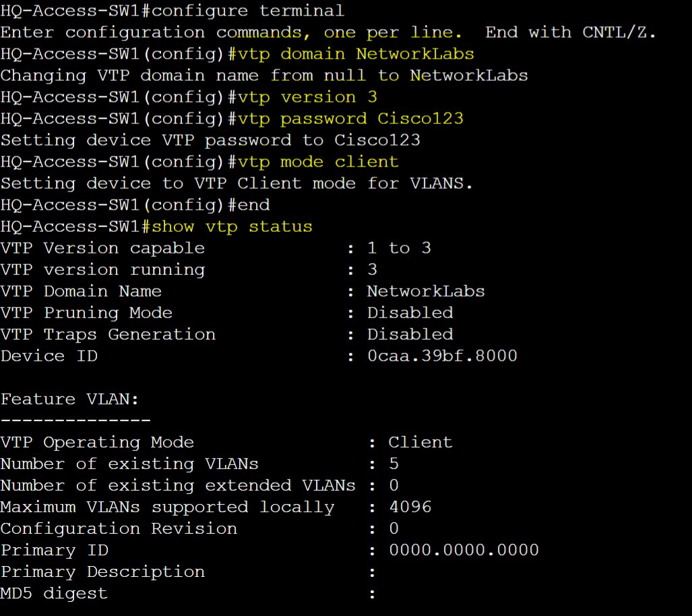Click the 'configure terminal' command text
Image resolution: width=692 pixels, height=616 pixels.
[247, 11]
